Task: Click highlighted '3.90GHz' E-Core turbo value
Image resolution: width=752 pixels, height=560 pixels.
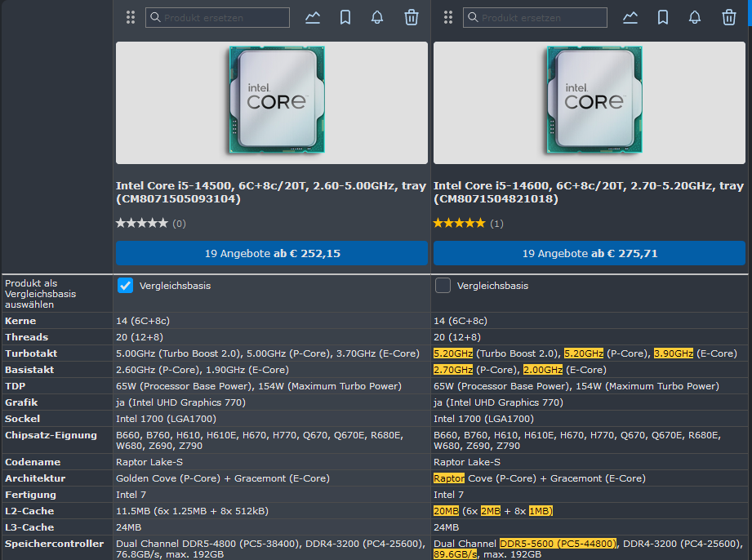Action: 674,353
